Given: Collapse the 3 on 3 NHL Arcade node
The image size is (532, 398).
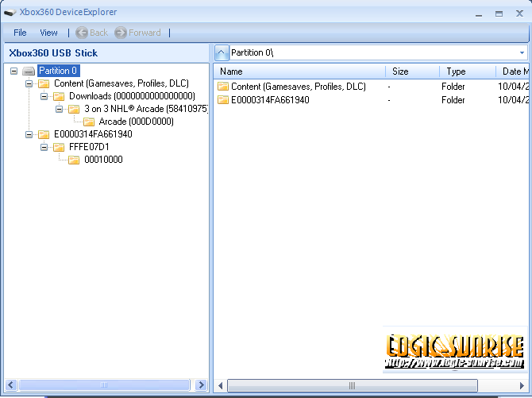Looking at the screenshot, I should (59, 109).
